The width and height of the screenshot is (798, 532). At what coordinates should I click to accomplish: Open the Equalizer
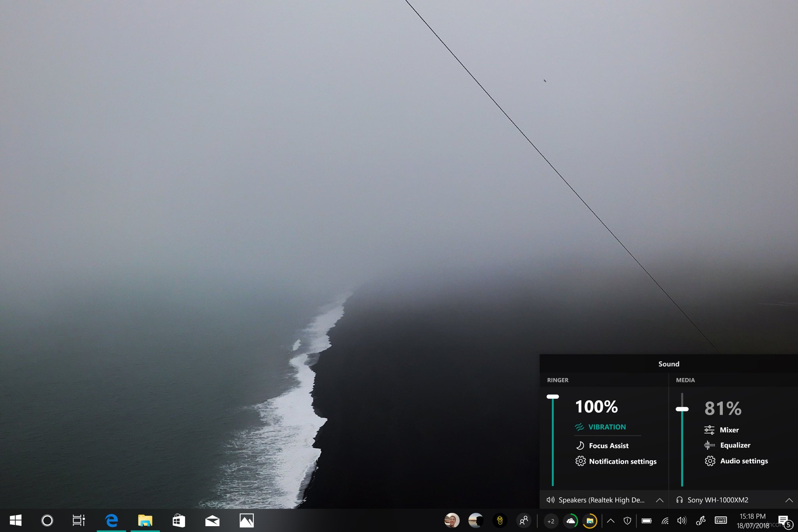(x=727, y=445)
